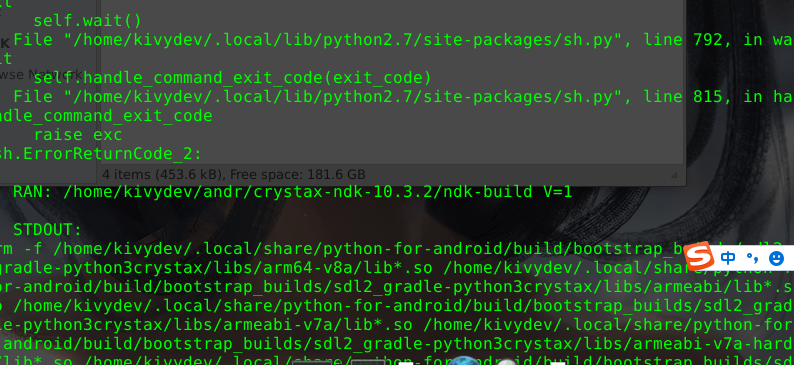Click 'sh.ErrorReturnCode_2:' in terminal
This screenshot has height=365, width=794.
[x=101, y=154]
